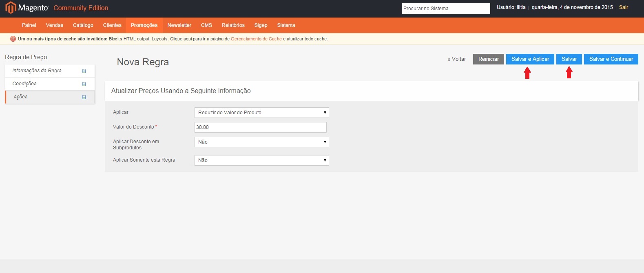Open the Catálogo menu

coord(83,25)
